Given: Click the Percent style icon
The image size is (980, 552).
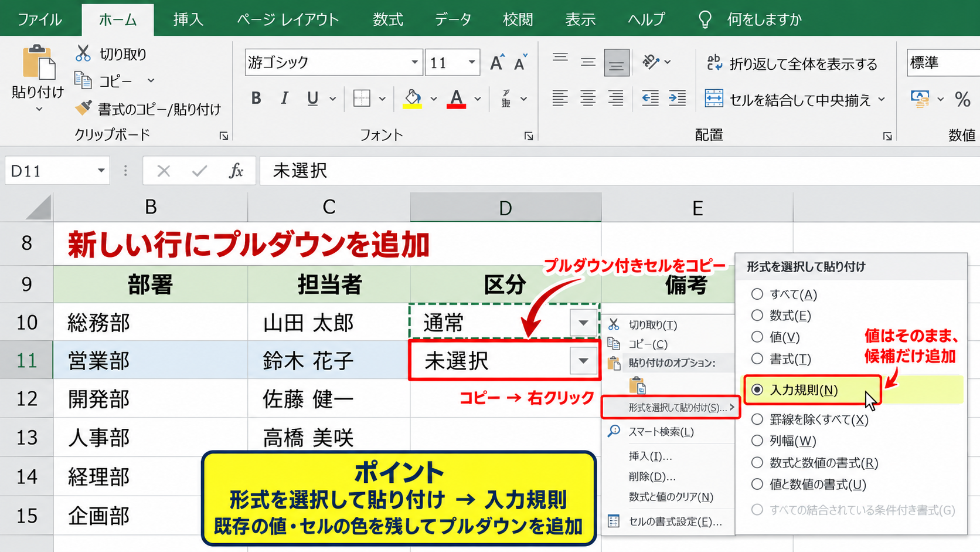Looking at the screenshot, I should pos(962,99).
